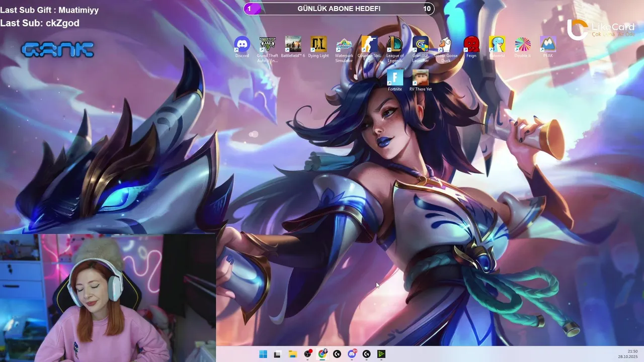
Task: Switch to Discord in the taskbar
Action: coord(352,354)
